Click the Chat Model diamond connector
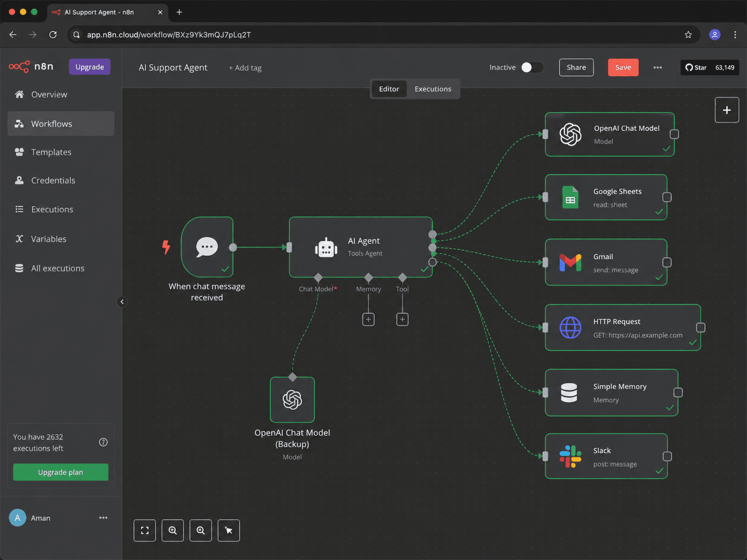This screenshot has height=560, width=747. [x=318, y=277]
